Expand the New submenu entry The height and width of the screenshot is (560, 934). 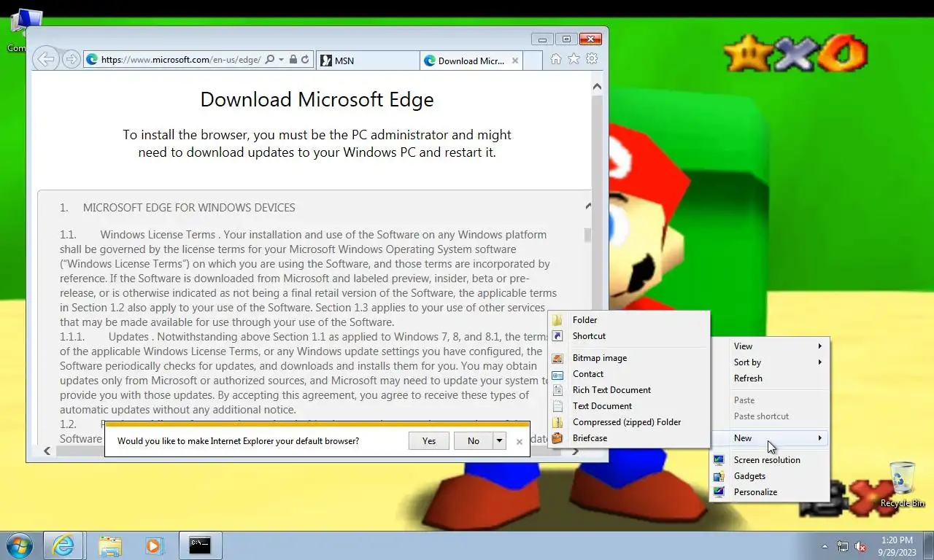click(x=770, y=438)
